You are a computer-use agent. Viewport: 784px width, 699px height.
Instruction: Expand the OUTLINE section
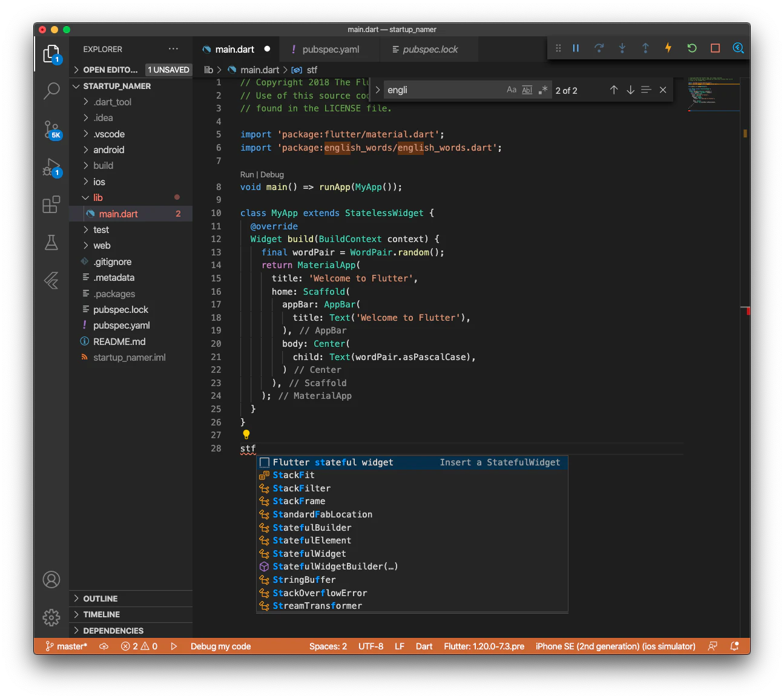point(100,599)
